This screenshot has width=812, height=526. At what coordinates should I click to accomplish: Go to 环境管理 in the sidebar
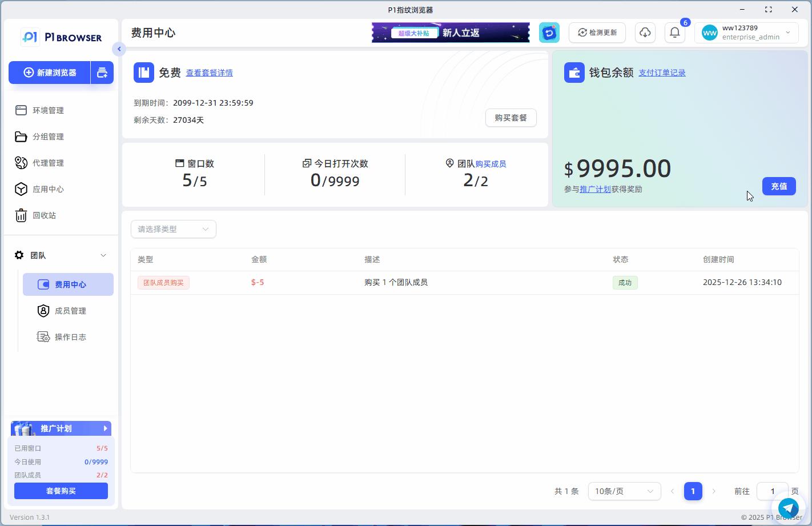[48, 110]
